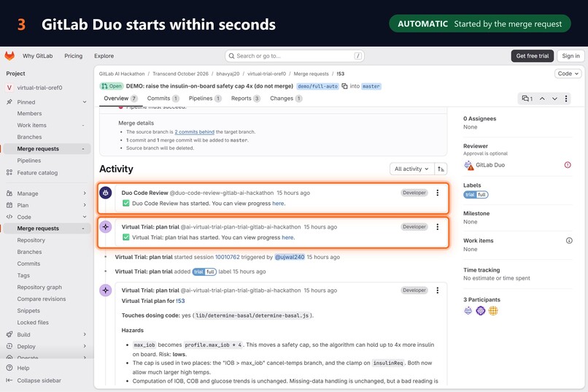Open Tags in the sidebar
This screenshot has width=588, height=392.
coord(23,275)
